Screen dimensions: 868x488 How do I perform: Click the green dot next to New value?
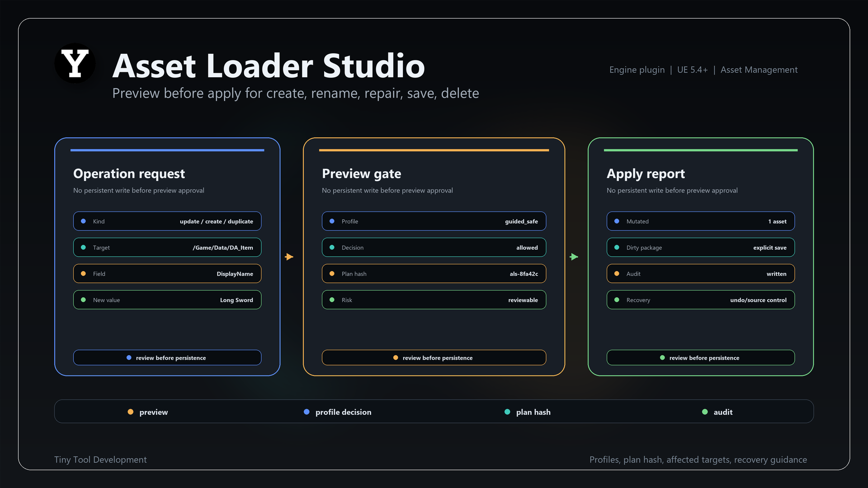tap(83, 300)
